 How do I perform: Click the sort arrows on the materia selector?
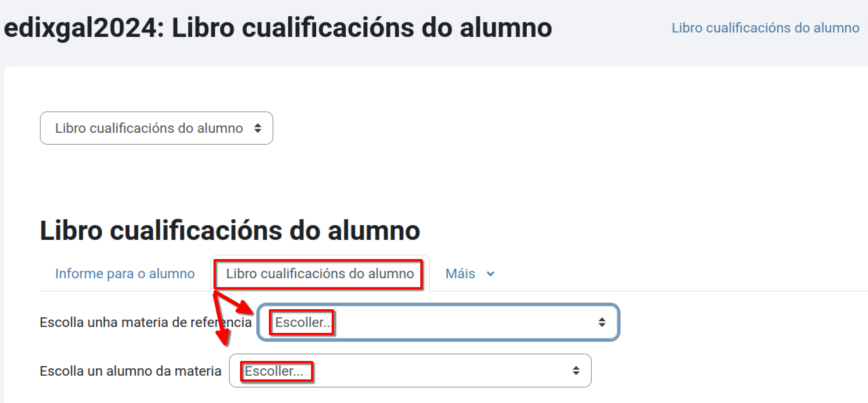click(x=602, y=323)
